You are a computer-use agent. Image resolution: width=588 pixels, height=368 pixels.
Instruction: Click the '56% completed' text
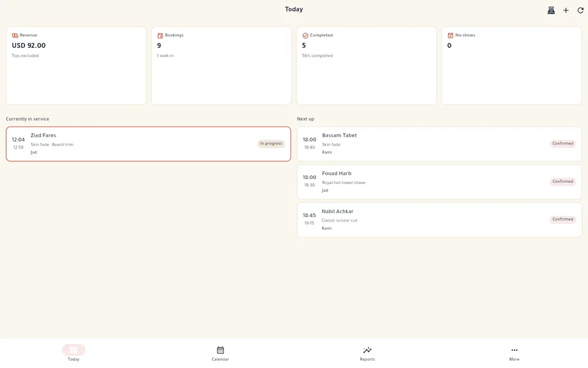click(x=317, y=56)
